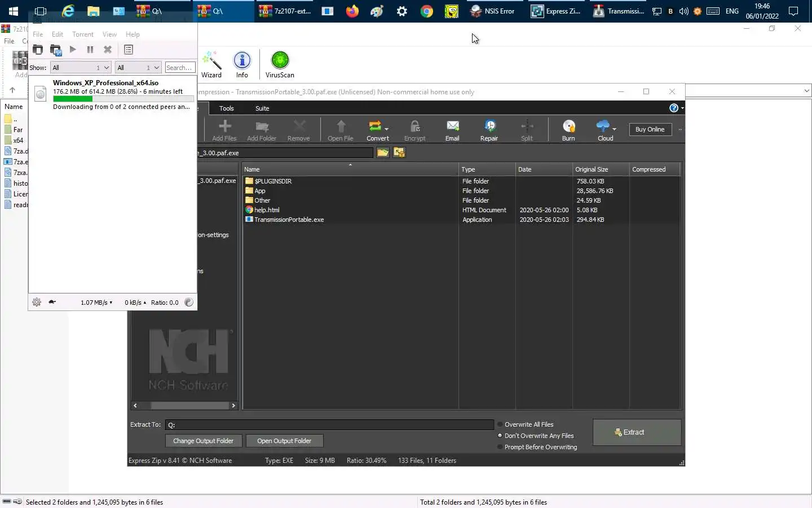Click Transmission Search field
812x508 pixels.
[180, 68]
